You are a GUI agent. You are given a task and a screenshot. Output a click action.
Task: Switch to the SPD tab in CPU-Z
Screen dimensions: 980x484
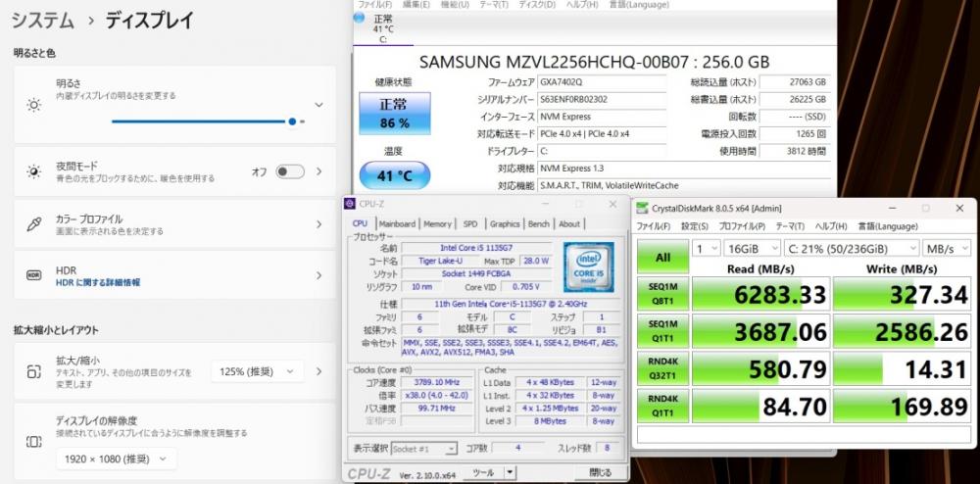coord(470,223)
